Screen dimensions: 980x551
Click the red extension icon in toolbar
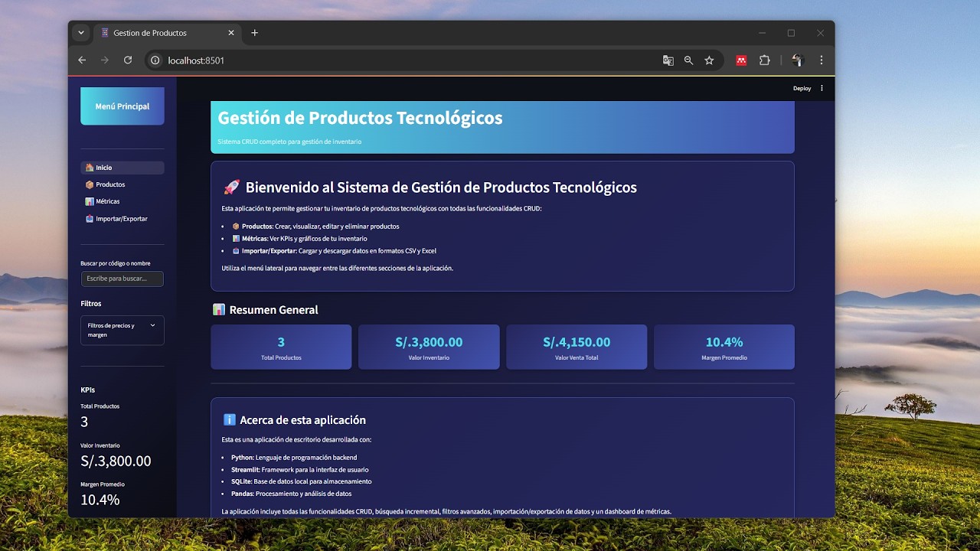point(741,60)
